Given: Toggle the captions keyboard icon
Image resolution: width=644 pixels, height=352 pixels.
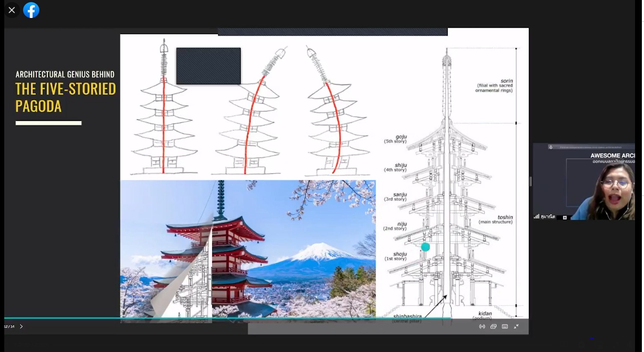Looking at the screenshot, I should 505,326.
